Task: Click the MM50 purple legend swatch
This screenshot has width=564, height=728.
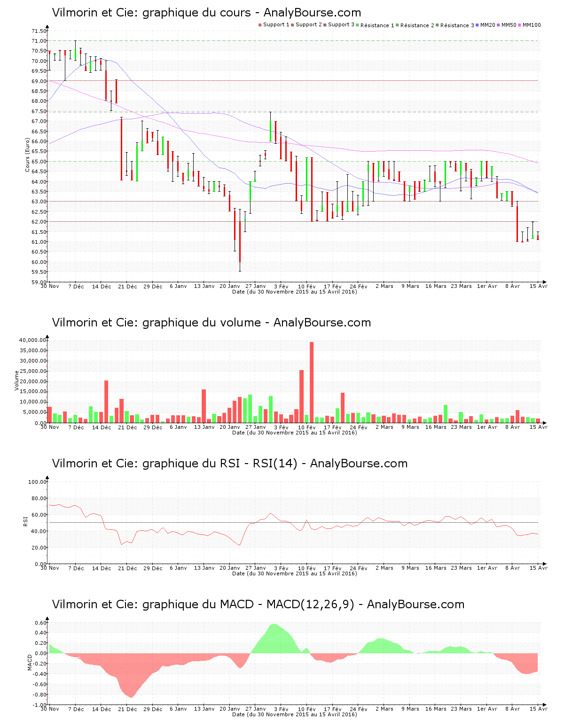Action: click(x=499, y=25)
